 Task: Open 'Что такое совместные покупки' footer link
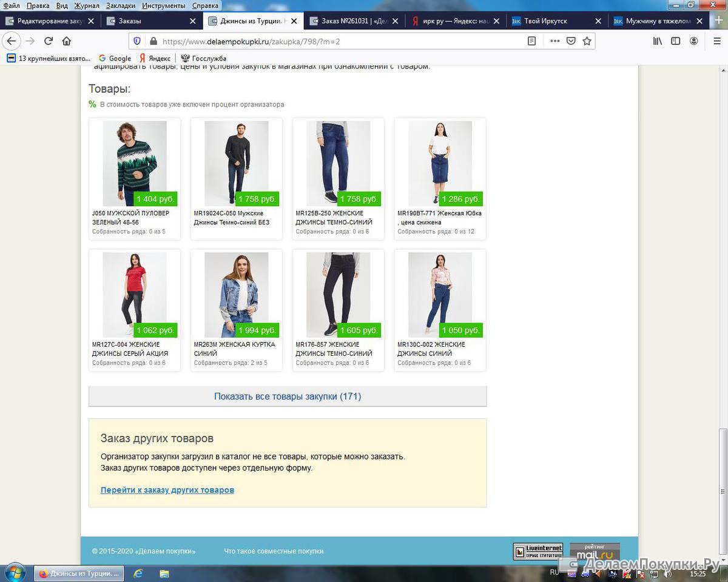coord(274,551)
